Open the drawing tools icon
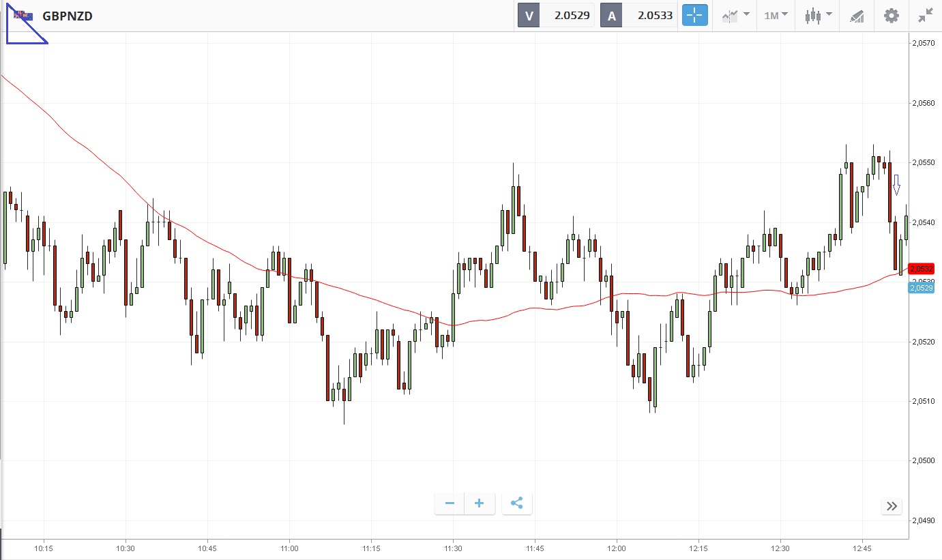The height and width of the screenshot is (560, 942). tap(857, 16)
